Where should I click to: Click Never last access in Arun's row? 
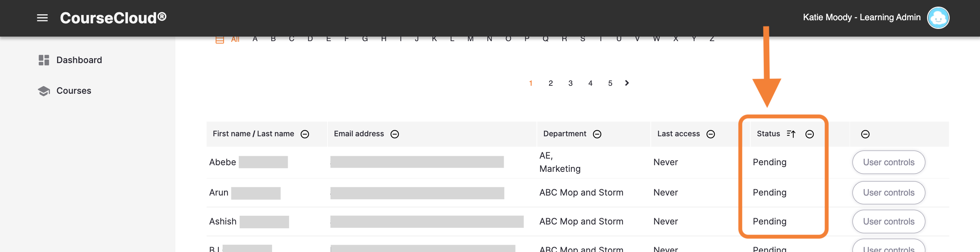(665, 193)
